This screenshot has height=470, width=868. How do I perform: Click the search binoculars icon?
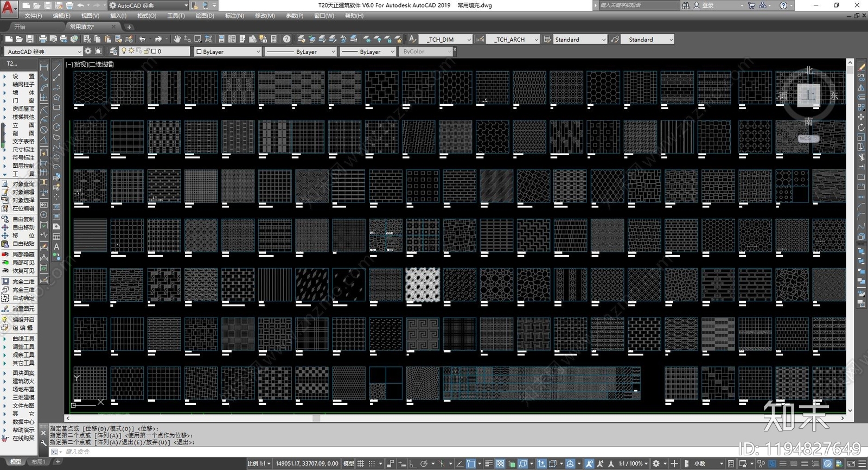pyautogui.click(x=686, y=5)
